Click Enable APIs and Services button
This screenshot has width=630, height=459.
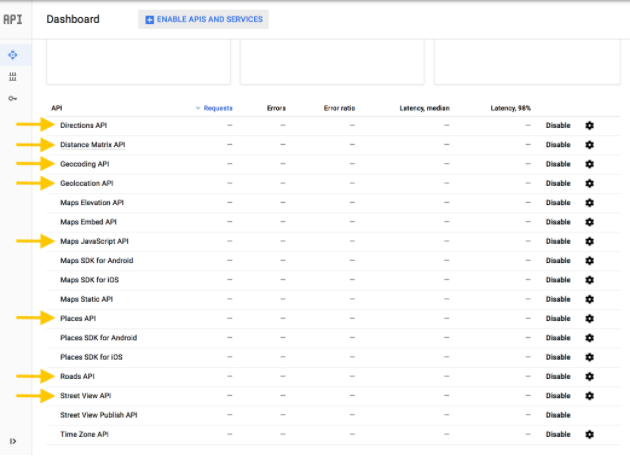(203, 19)
